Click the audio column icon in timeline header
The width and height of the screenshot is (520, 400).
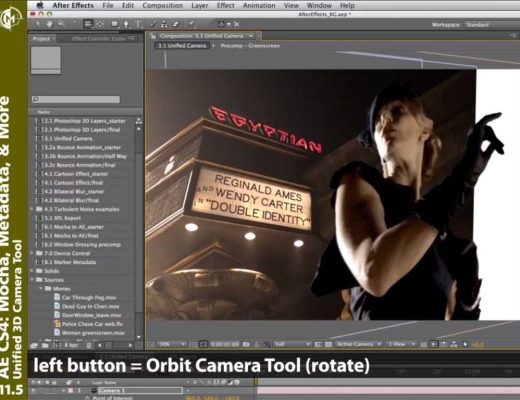tap(39, 382)
